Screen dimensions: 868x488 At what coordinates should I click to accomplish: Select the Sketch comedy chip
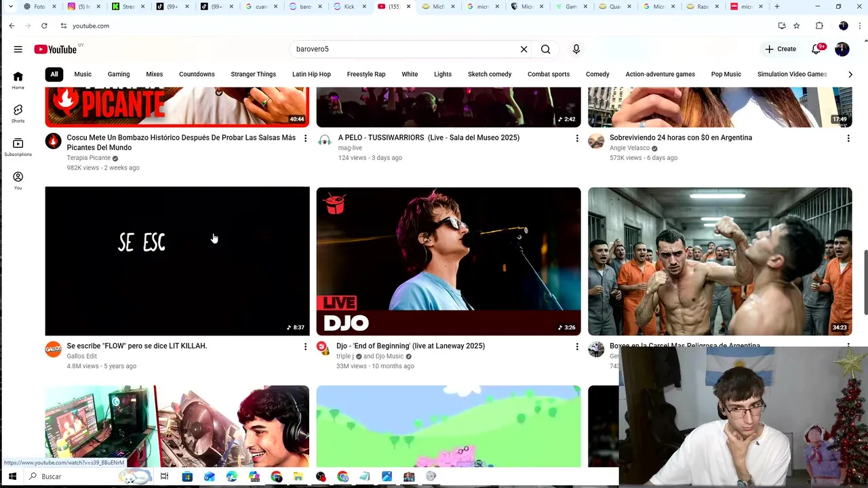[x=490, y=74]
